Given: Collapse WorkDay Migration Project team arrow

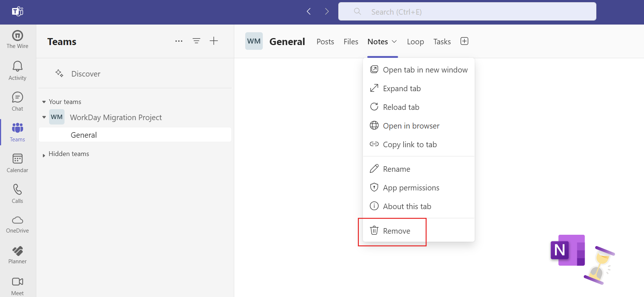Looking at the screenshot, I should tap(44, 117).
